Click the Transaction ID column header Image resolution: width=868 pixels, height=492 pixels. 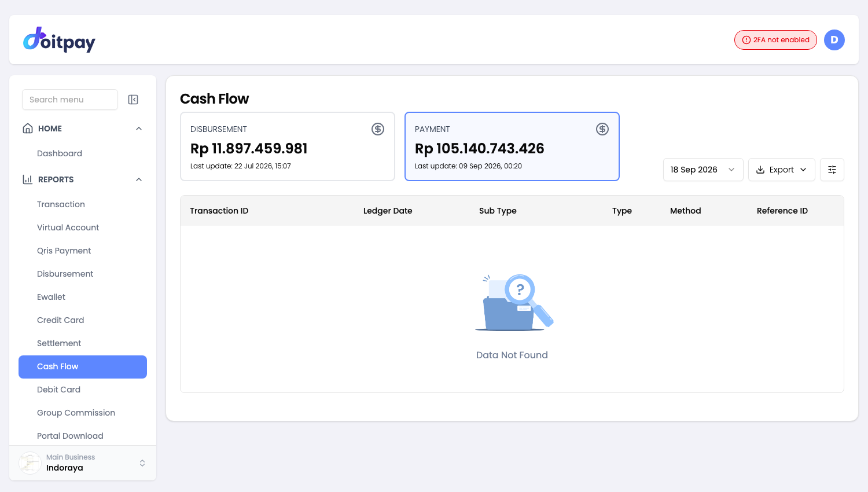[x=219, y=211]
